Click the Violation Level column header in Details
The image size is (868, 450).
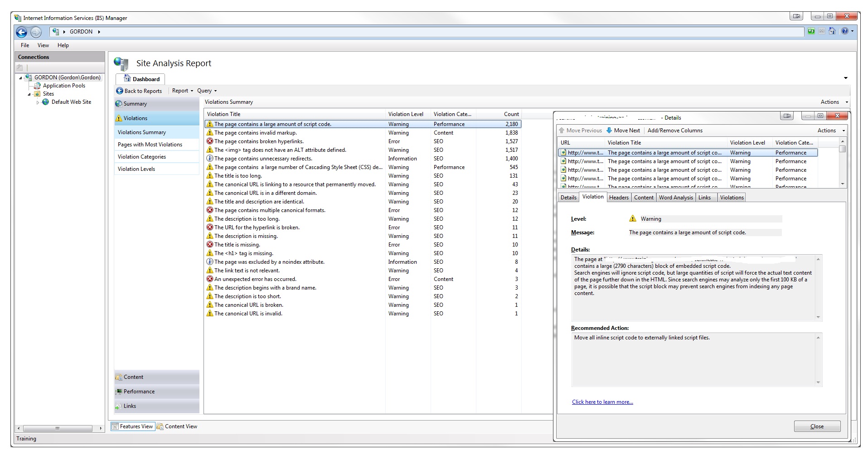tap(749, 143)
